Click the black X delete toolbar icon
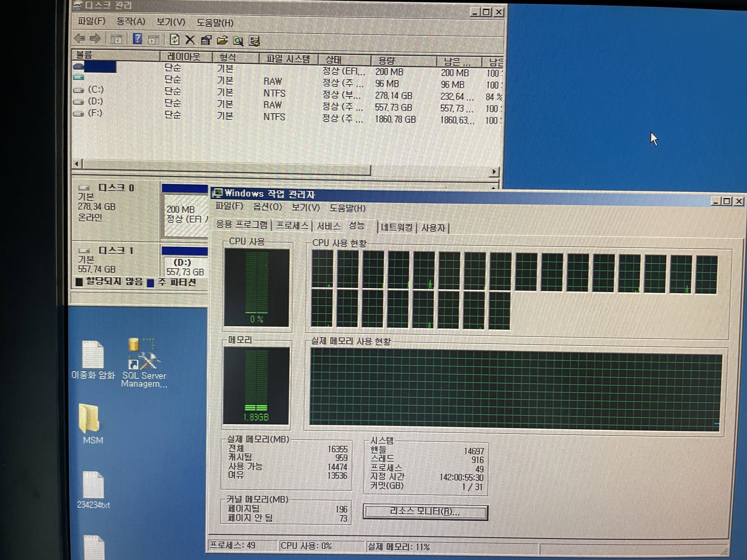Viewport: 747px width, 560px height. [x=190, y=40]
